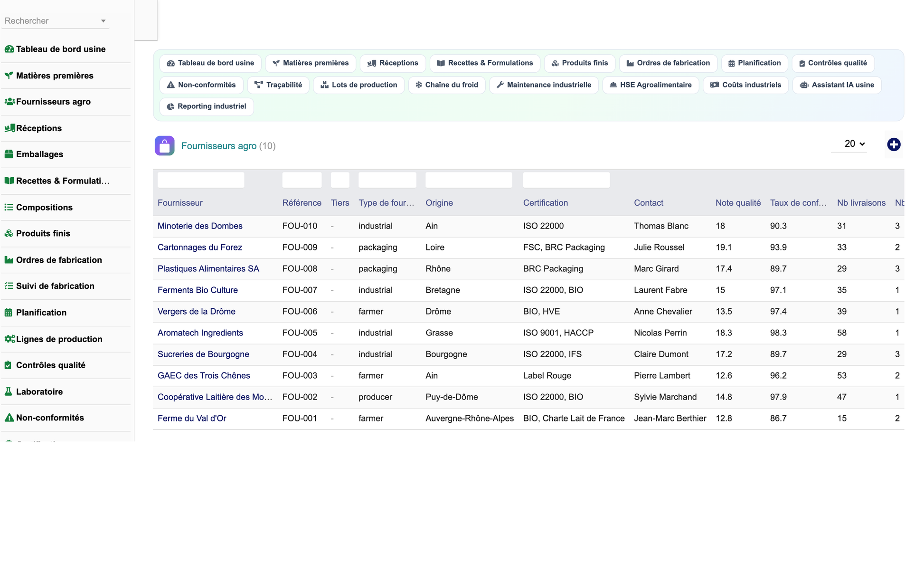Viewport: 924px width, 572px height.
Task: Click the pie chart icon on Reporting industriel chip
Action: coord(170,106)
